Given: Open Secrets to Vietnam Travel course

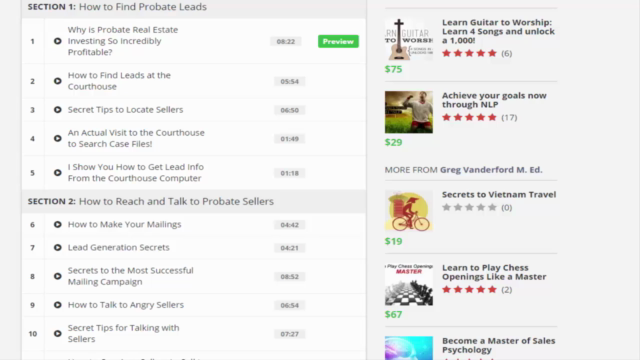Looking at the screenshot, I should [499, 195].
